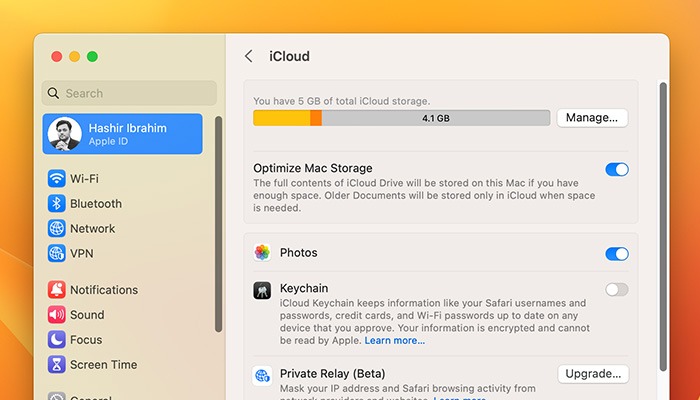The width and height of the screenshot is (700, 400).
Task: Click the Network globe icon
Action: tap(57, 229)
